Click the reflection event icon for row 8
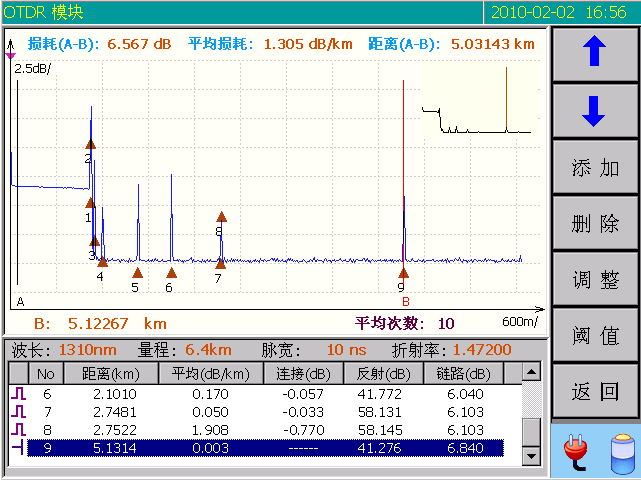The height and width of the screenshot is (480, 641). click(x=18, y=430)
